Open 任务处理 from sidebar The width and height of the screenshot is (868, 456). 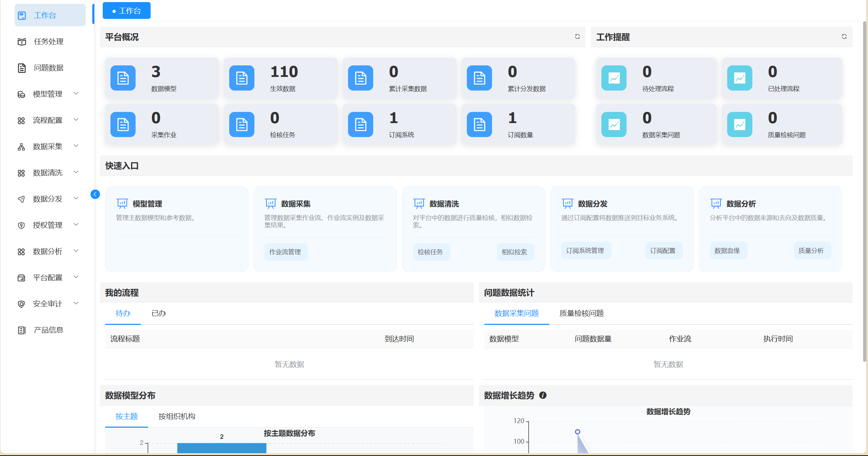point(49,42)
